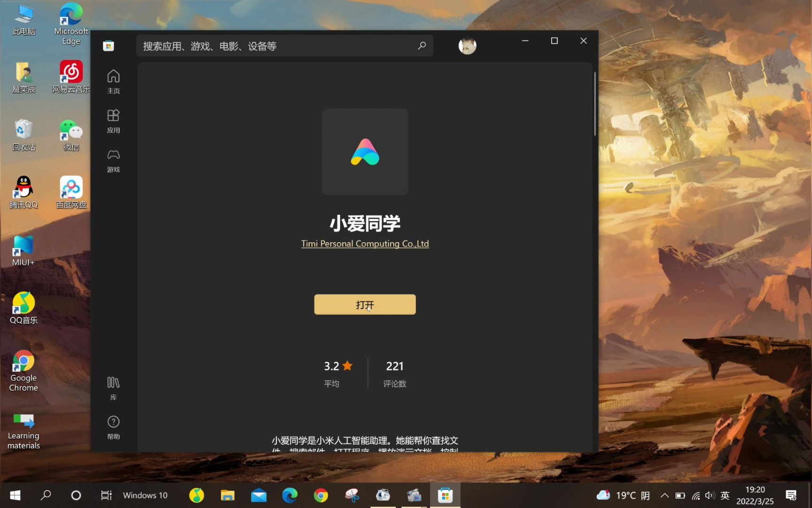Open the 帮助 (Help) sidebar item
This screenshot has width=812, height=508.
tap(113, 428)
